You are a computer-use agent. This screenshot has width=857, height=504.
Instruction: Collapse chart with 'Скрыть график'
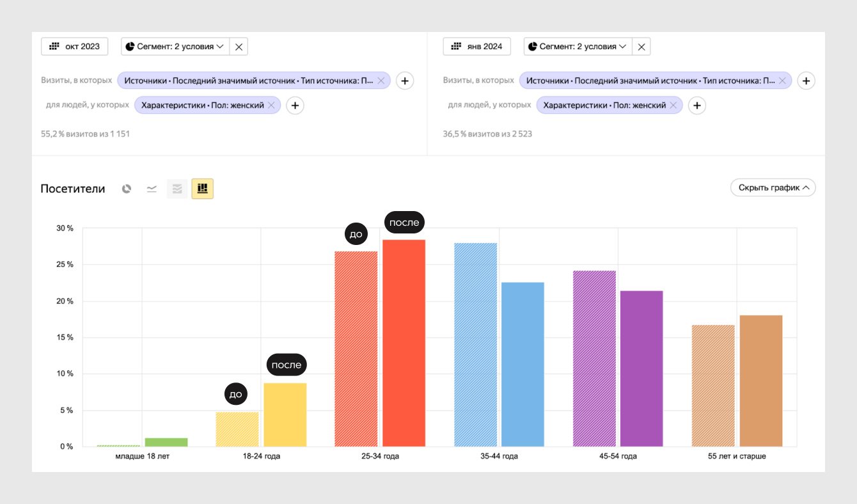tap(773, 188)
